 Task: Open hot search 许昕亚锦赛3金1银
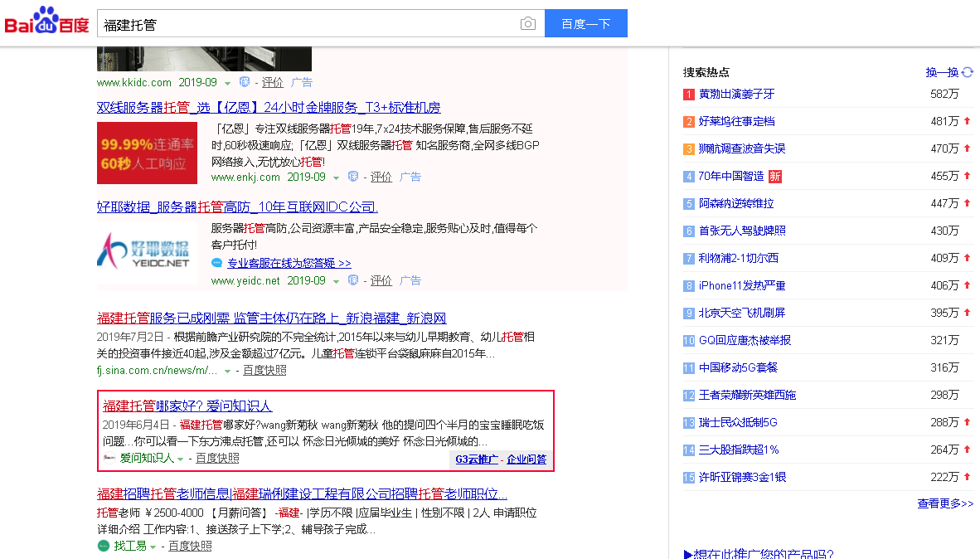point(742,477)
